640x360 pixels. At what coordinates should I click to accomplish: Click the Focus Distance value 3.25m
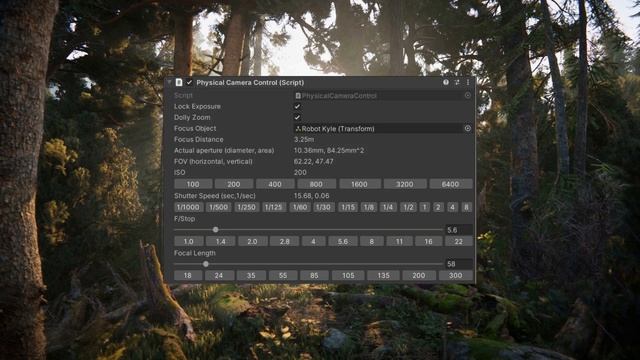pyautogui.click(x=304, y=140)
